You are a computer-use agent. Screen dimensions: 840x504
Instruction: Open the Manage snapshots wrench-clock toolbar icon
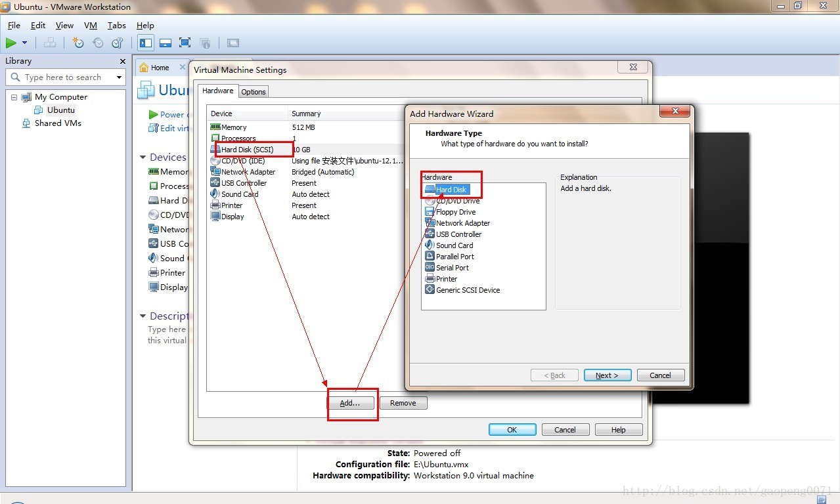(x=118, y=43)
